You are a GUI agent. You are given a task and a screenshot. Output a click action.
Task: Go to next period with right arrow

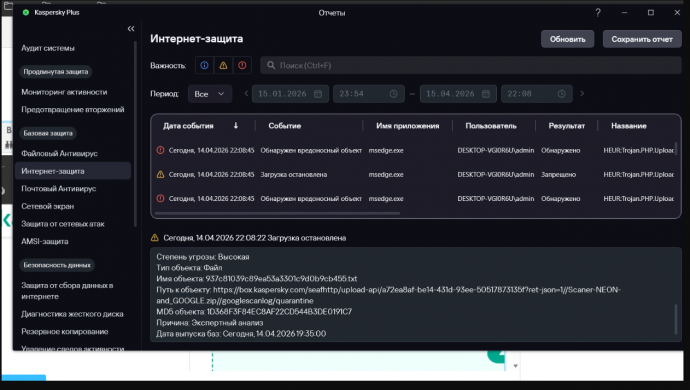[x=582, y=93]
